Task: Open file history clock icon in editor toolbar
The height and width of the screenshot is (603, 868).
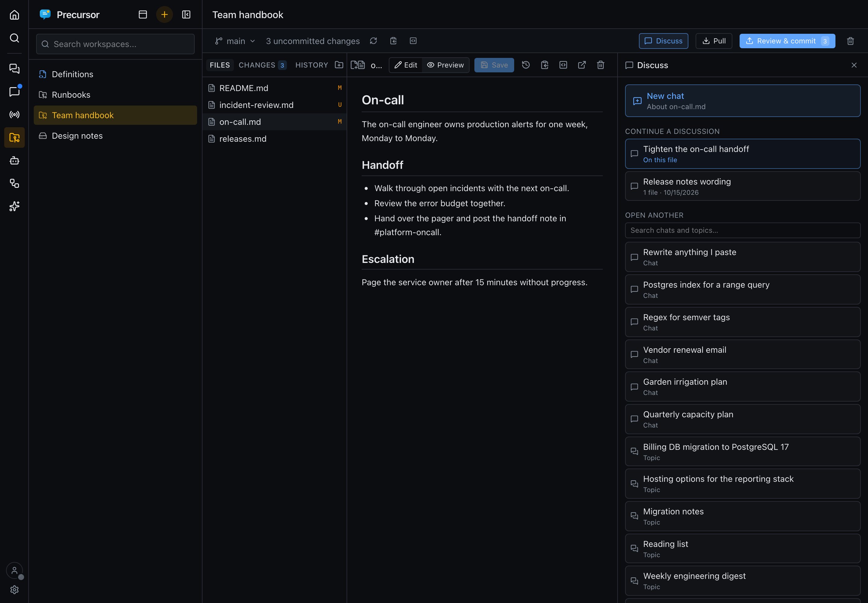Action: coord(526,65)
